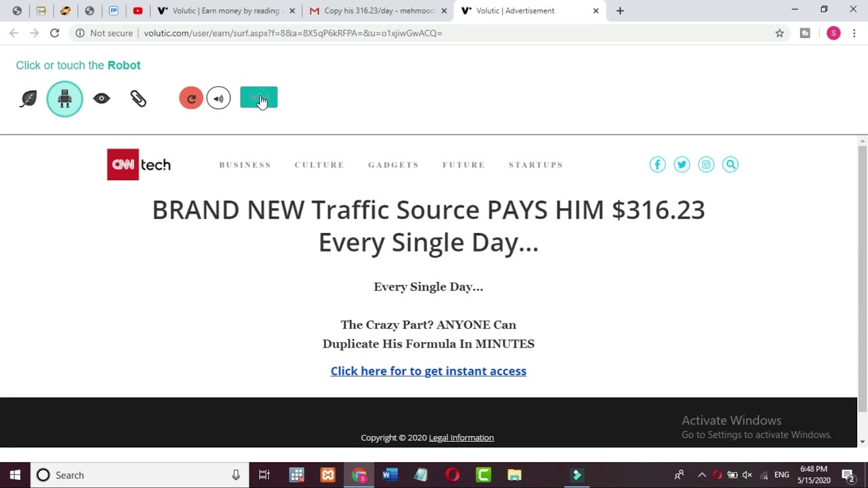
Task: Click the page vertical scrollbar
Action: coord(863,278)
